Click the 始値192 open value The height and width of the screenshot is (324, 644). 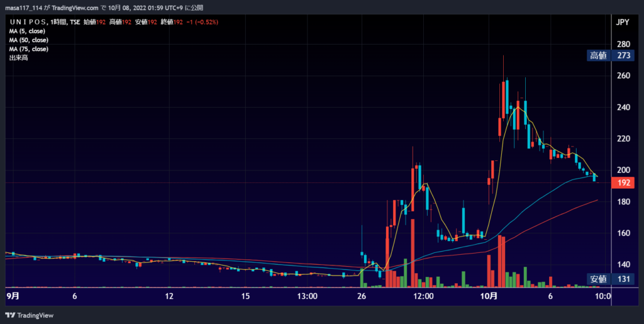coord(95,22)
